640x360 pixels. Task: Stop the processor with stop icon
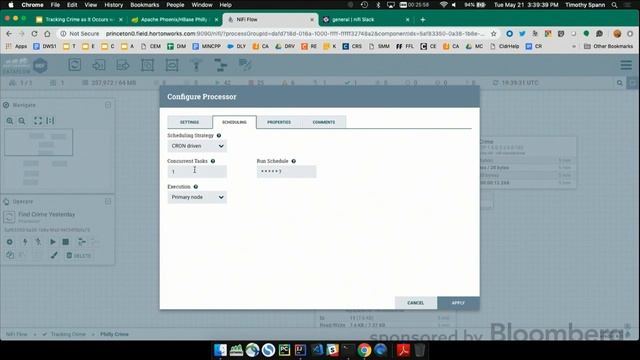pos(65,242)
